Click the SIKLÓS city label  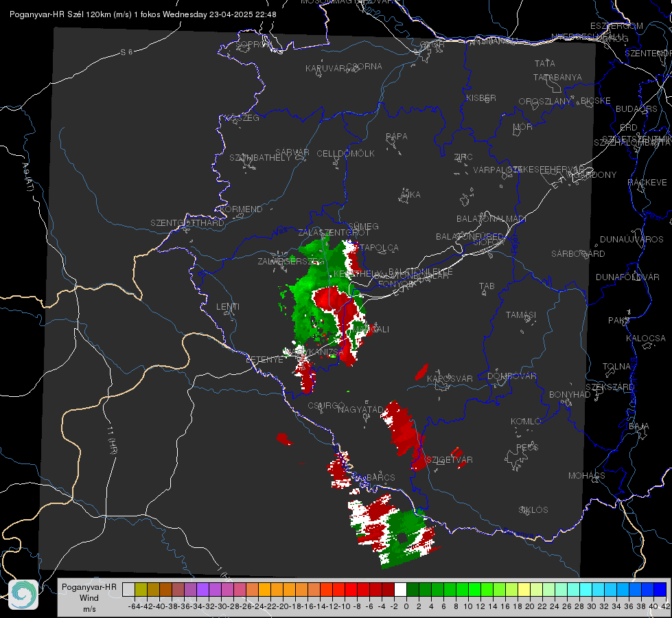[x=533, y=510]
